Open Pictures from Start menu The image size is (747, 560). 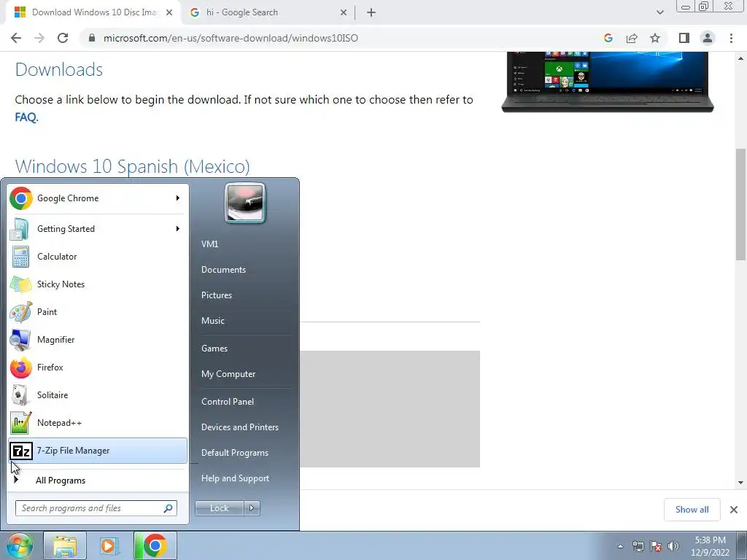216,295
